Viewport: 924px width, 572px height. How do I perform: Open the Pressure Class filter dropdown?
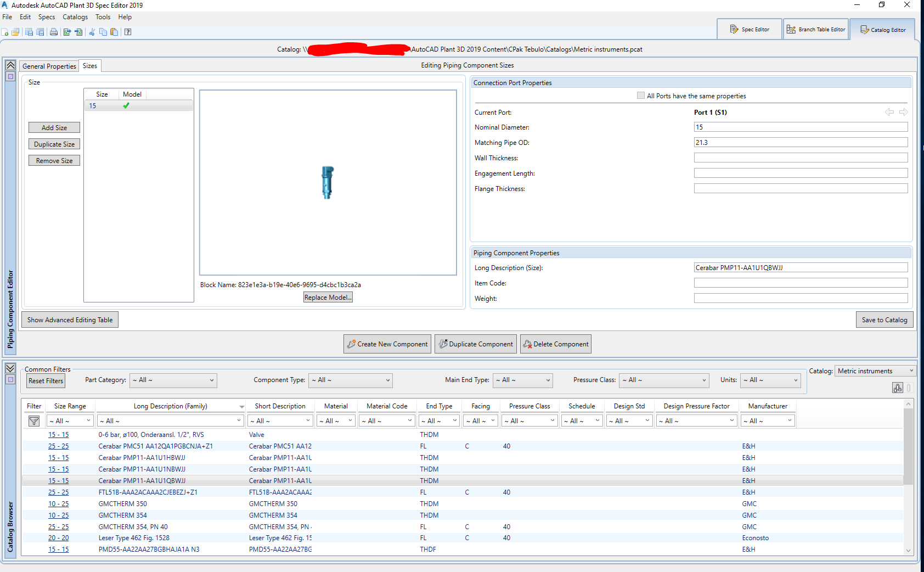point(664,380)
